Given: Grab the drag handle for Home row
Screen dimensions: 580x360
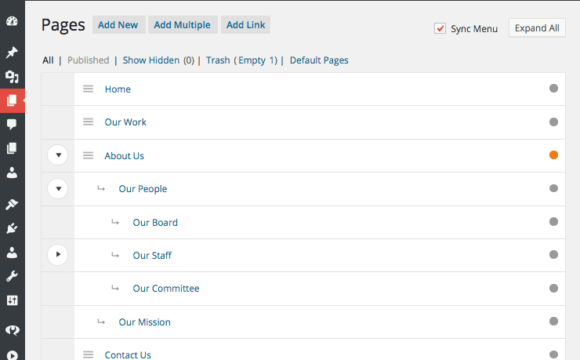Looking at the screenshot, I should (88, 89).
